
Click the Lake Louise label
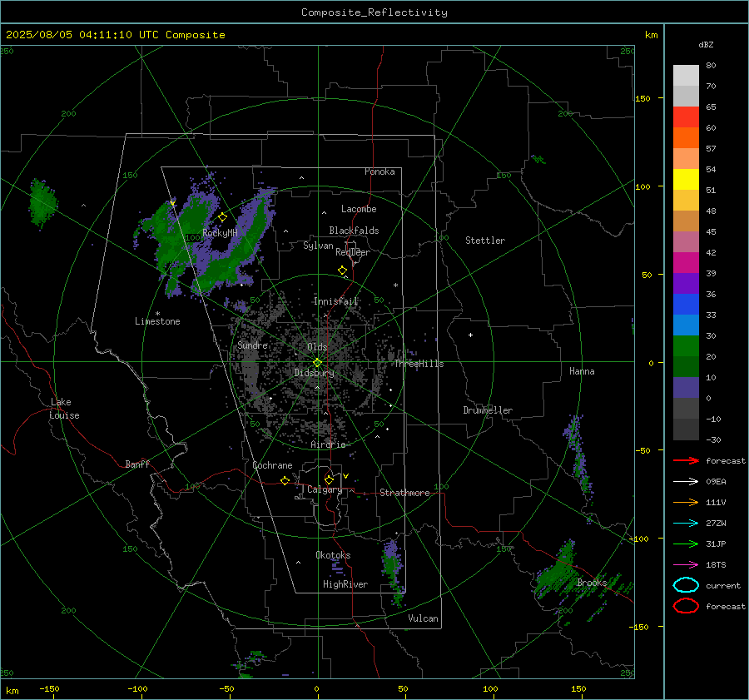64,409
